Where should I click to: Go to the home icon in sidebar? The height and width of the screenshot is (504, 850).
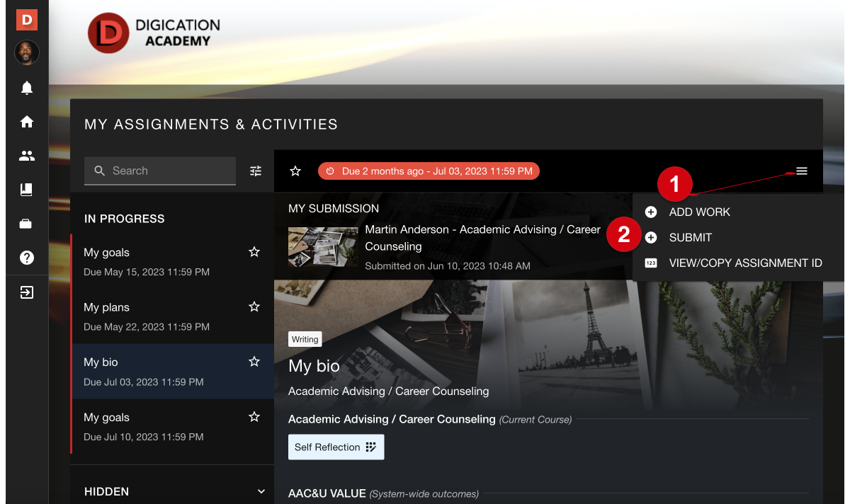27,122
